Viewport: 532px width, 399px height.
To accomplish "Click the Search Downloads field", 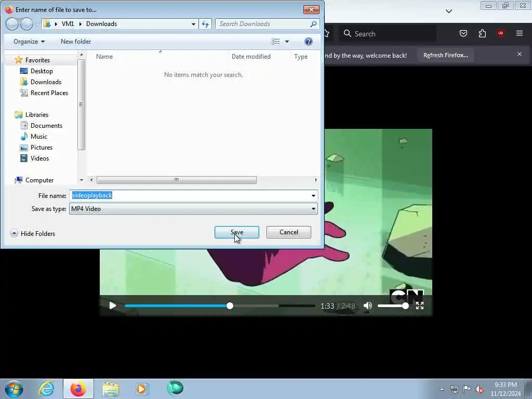I will (x=263, y=24).
